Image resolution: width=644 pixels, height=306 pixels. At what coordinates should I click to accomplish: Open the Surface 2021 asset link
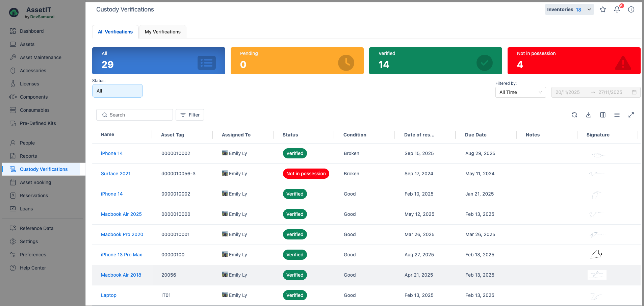[x=115, y=174]
